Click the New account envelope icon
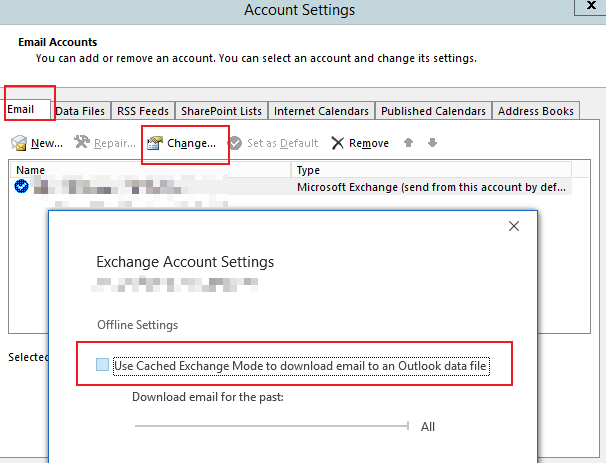Screen dimensions: 606x463 click(19, 144)
